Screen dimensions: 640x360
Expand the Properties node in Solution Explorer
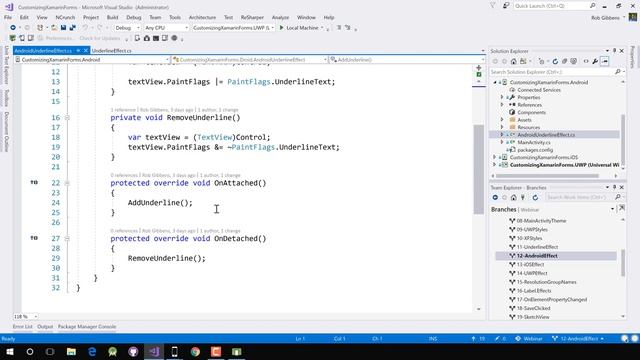click(x=502, y=98)
